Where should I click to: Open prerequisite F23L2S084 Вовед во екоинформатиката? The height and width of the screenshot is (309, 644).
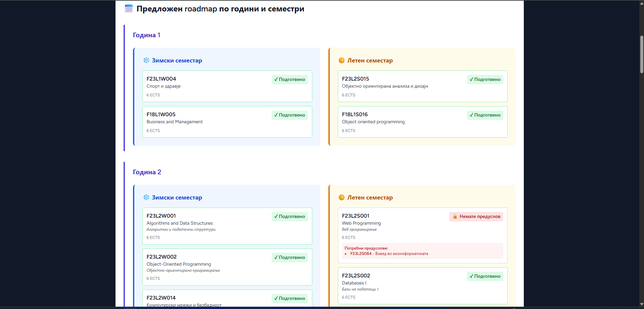(389, 254)
